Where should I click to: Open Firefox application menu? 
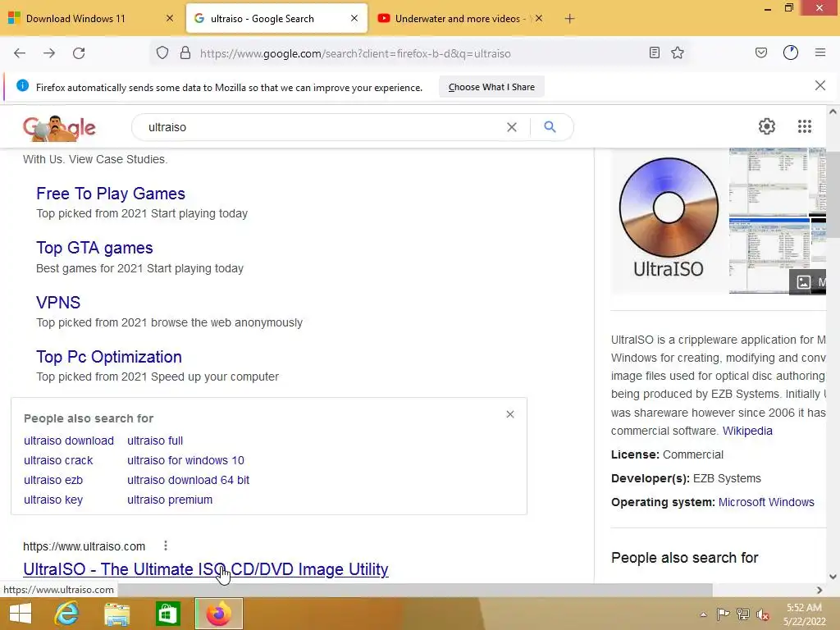[820, 53]
